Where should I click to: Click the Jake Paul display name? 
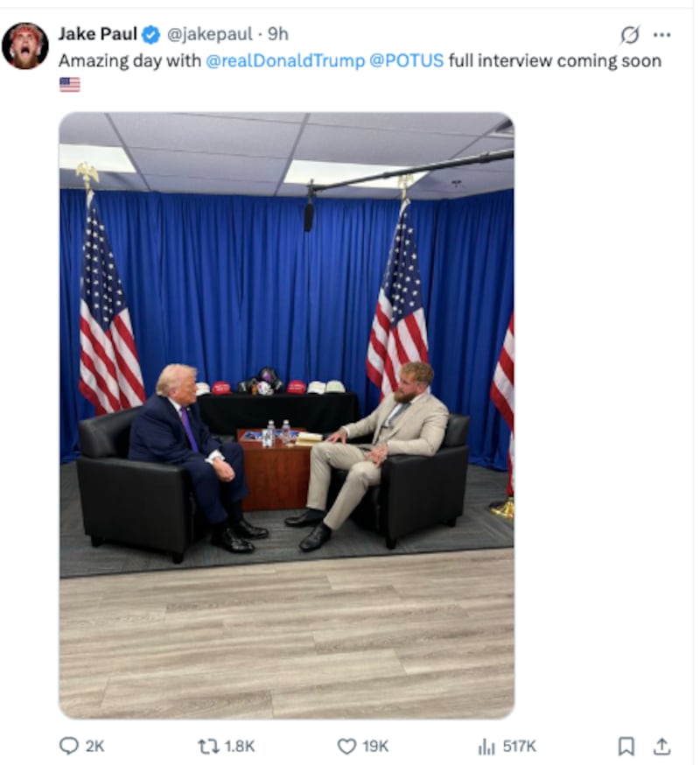pos(97,34)
